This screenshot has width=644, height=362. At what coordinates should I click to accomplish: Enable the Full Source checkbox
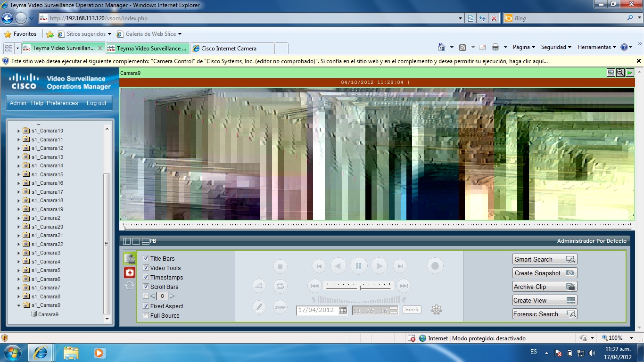[146, 315]
